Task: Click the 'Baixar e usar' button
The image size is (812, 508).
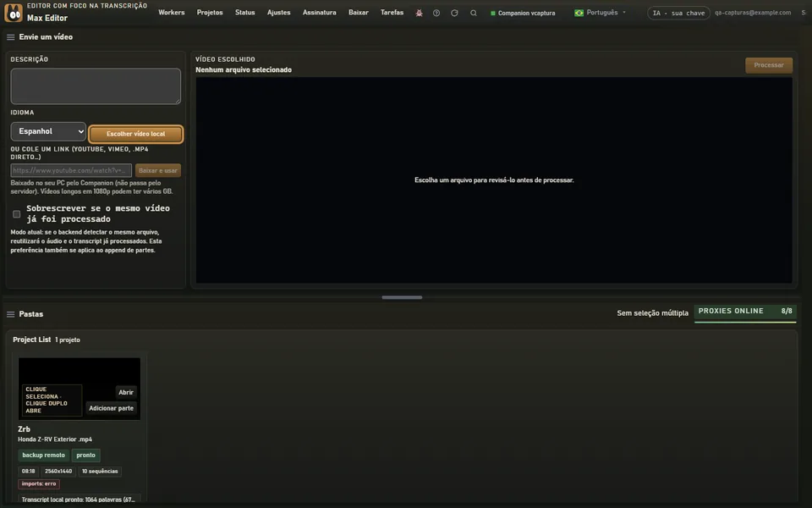Action: 158,170
